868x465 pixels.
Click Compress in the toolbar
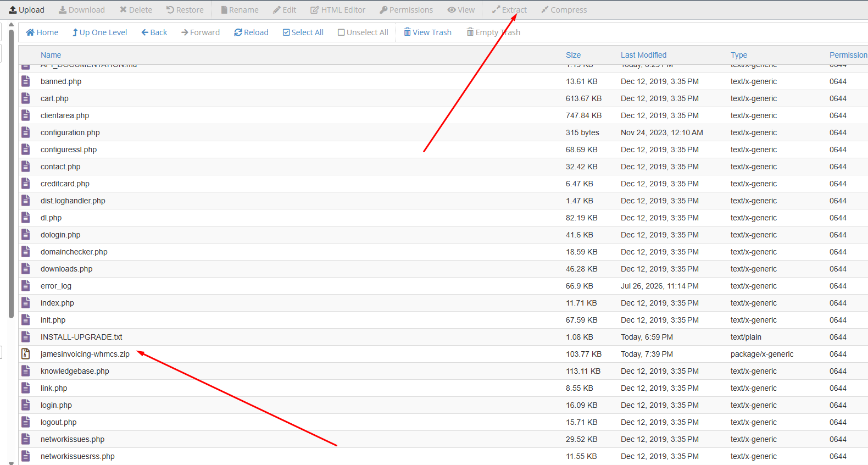click(x=564, y=10)
